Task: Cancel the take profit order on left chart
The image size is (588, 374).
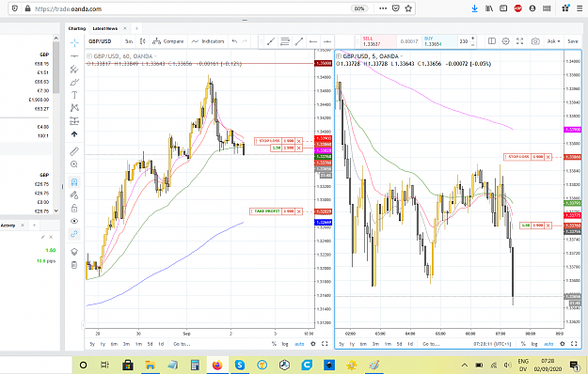Action: coord(299,211)
